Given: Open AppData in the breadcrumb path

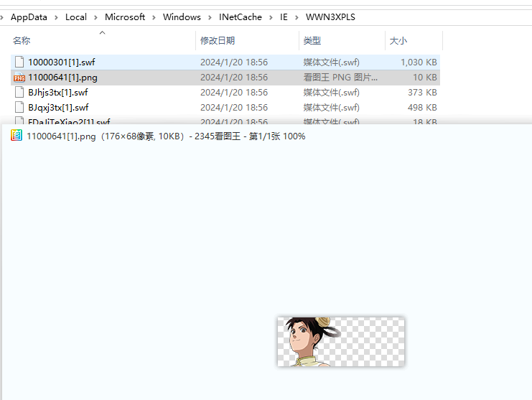Looking at the screenshot, I should [29, 17].
